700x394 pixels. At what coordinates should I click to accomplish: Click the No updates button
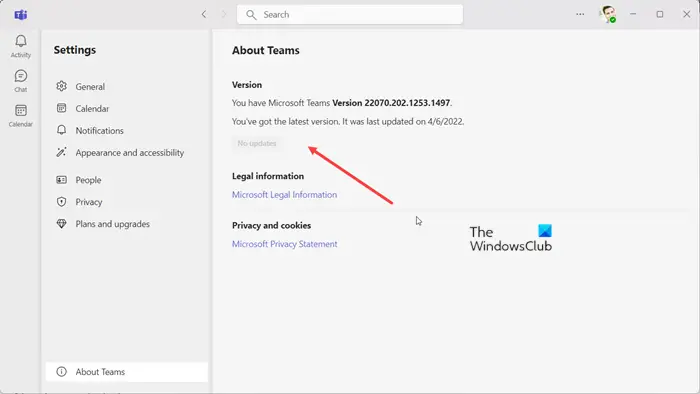pyautogui.click(x=257, y=143)
